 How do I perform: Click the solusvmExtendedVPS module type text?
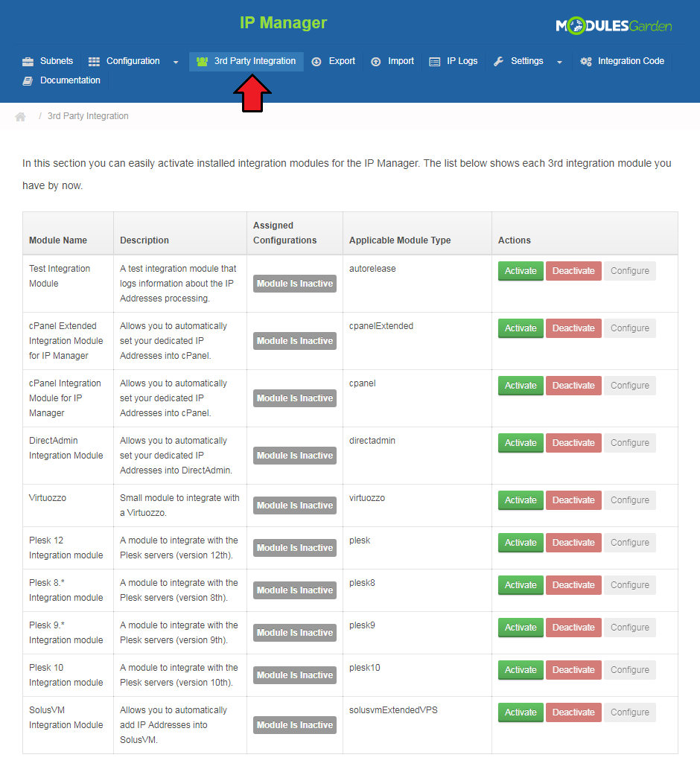(393, 710)
